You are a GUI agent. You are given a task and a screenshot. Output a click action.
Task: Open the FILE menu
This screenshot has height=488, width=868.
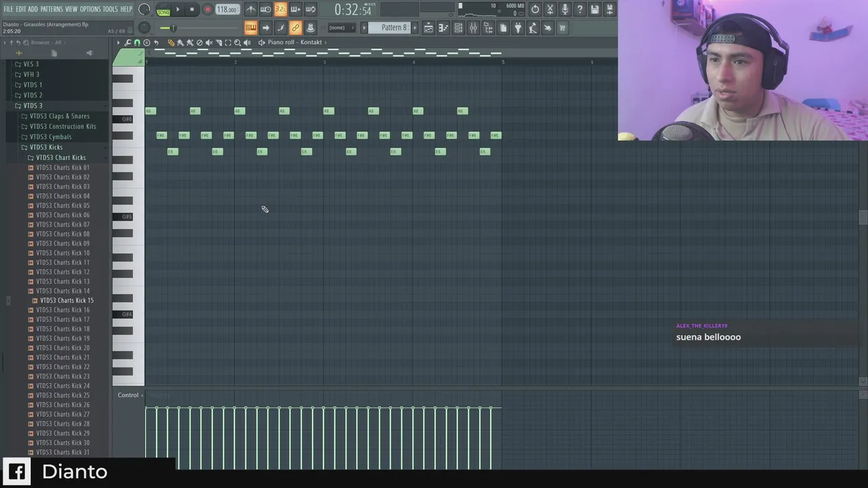(8, 9)
